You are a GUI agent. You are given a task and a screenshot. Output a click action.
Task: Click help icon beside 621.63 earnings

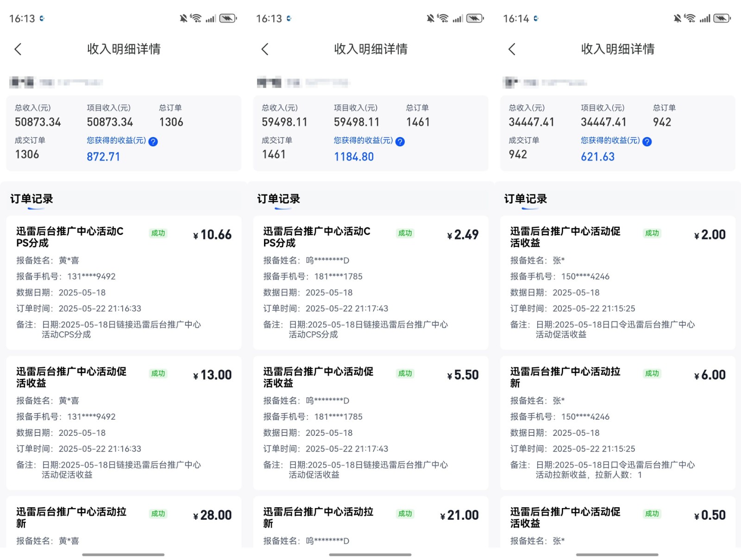(647, 142)
